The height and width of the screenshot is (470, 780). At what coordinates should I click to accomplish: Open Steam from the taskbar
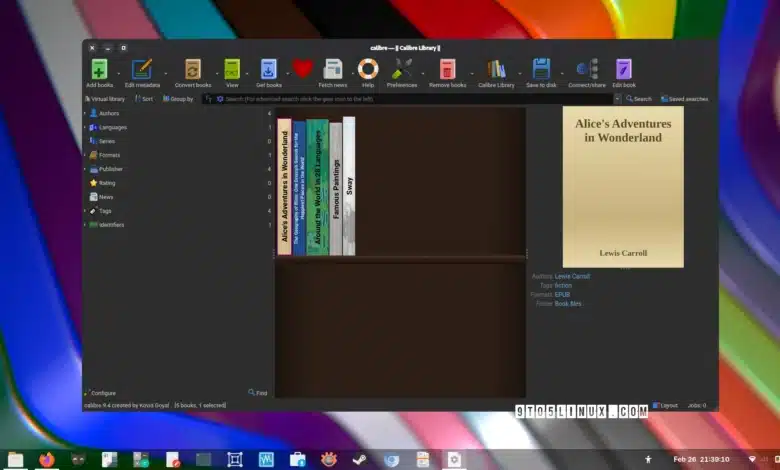pos(360,460)
